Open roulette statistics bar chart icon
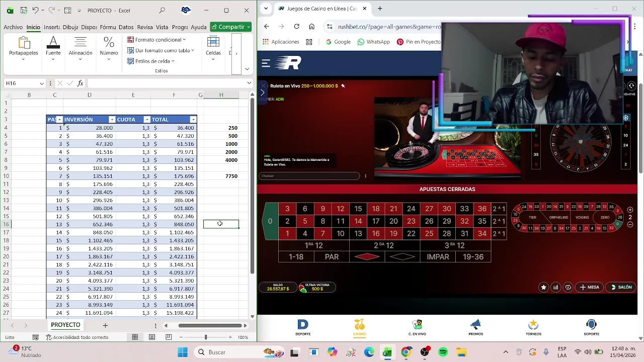Image resolution: width=644 pixels, height=362 pixels. [x=555, y=287]
